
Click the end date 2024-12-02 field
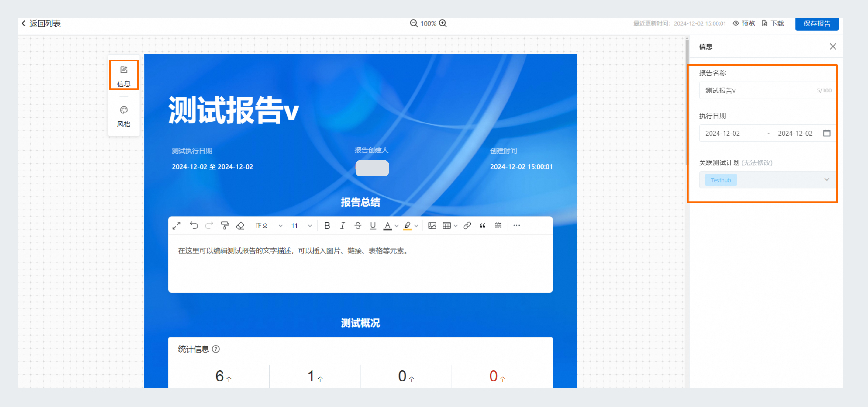click(x=795, y=134)
